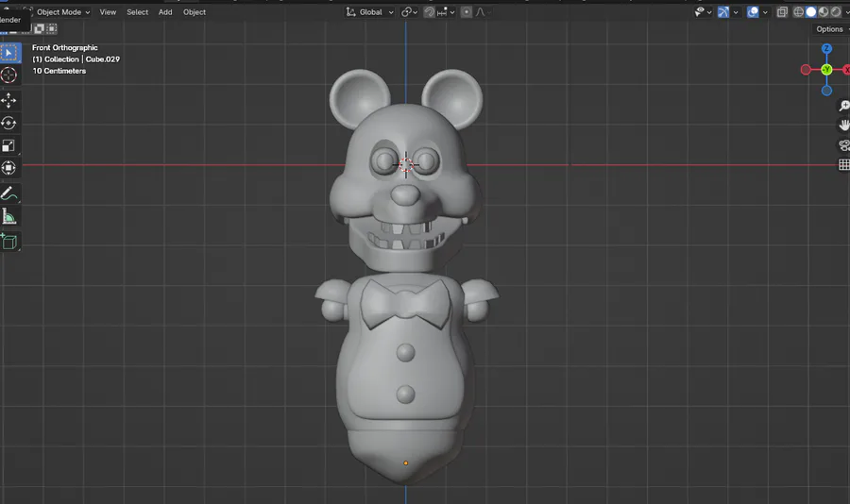Screen dimensions: 850x504
Task: Select the Rotate tool
Action: click(8, 124)
